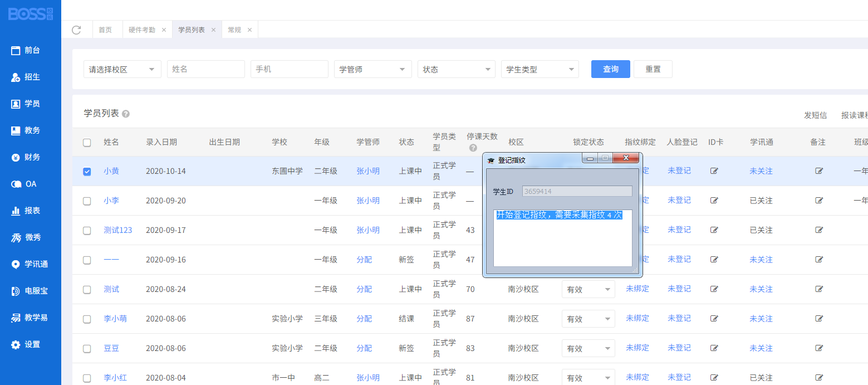Screen dimensions: 868x385
Task: Open the 学员 sidebar icon
Action: click(x=16, y=104)
